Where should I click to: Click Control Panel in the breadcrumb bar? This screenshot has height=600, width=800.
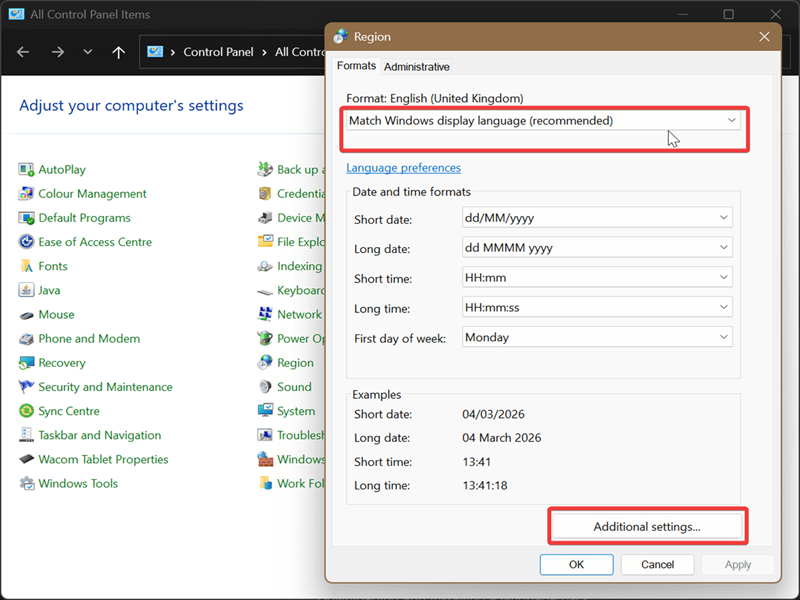[218, 51]
